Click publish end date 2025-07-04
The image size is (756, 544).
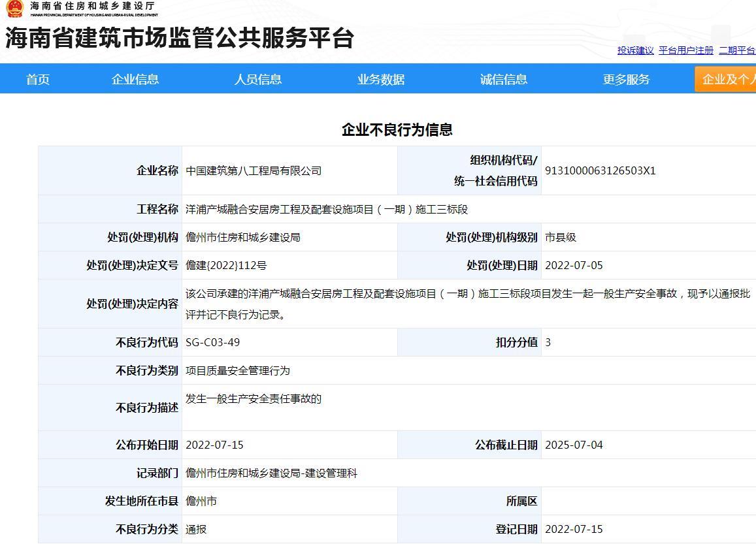pos(574,445)
